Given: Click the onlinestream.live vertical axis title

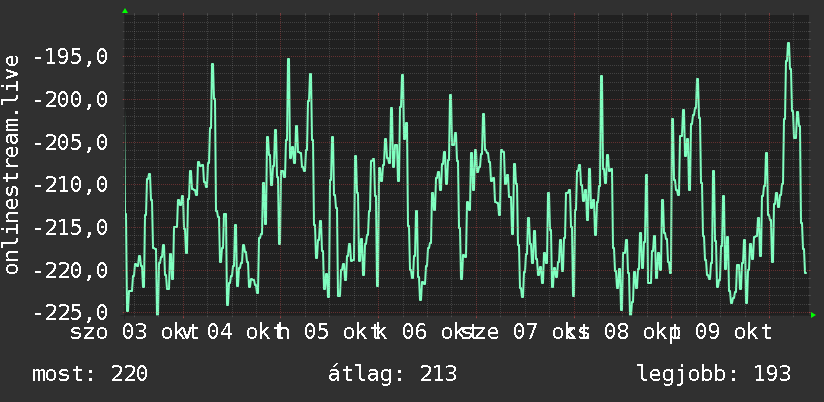Looking at the screenshot, I should tap(12, 164).
